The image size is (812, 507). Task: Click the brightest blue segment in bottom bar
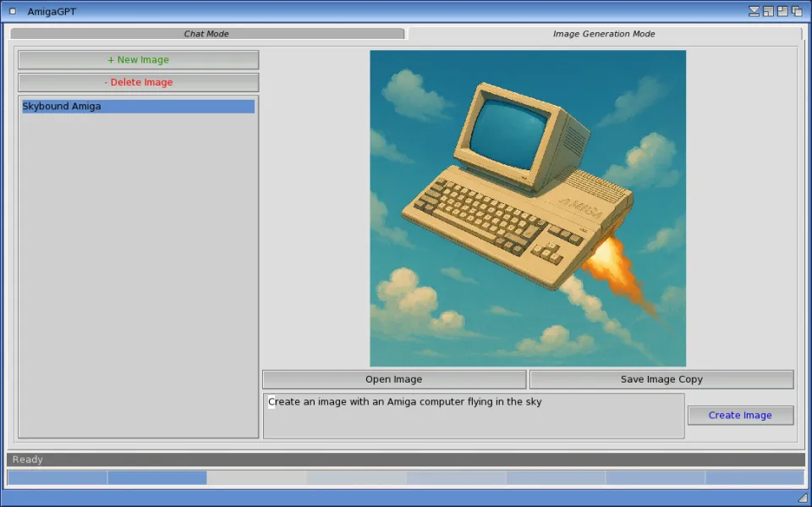156,478
